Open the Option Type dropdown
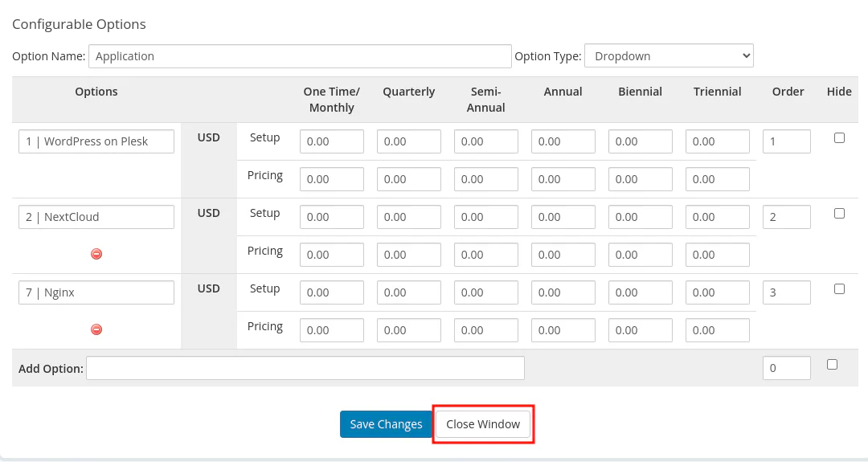 click(x=669, y=56)
